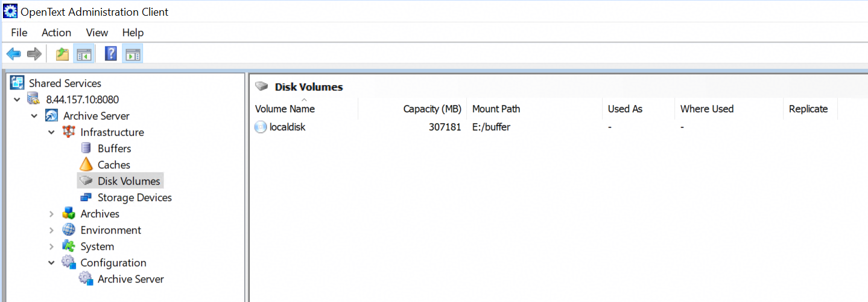Image resolution: width=868 pixels, height=302 pixels.
Task: Select the Infrastructure tree label
Action: [112, 132]
